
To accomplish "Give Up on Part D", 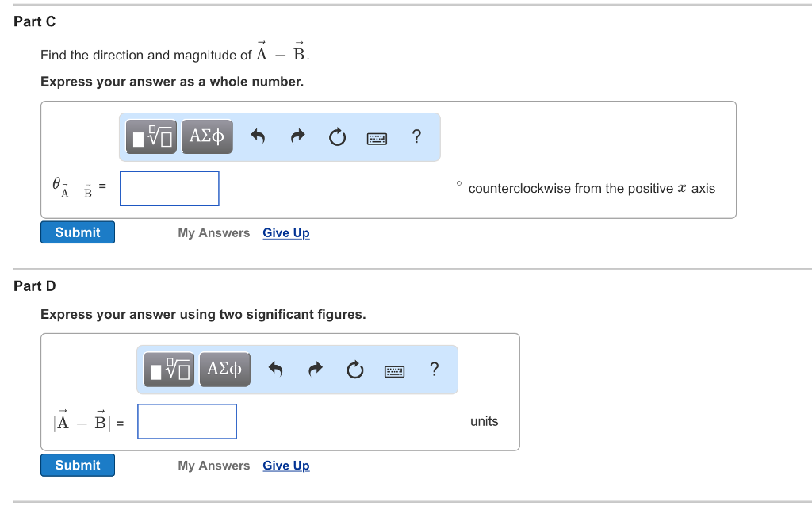I will (286, 466).
